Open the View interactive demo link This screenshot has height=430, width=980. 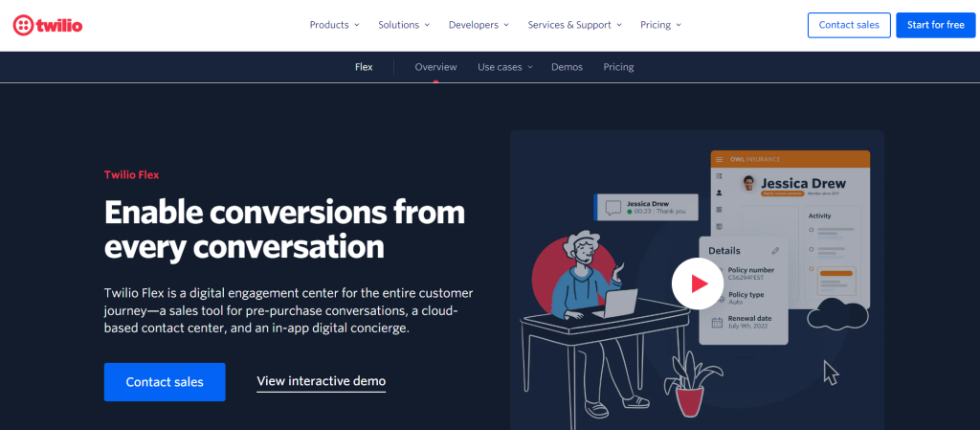pyautogui.click(x=322, y=381)
